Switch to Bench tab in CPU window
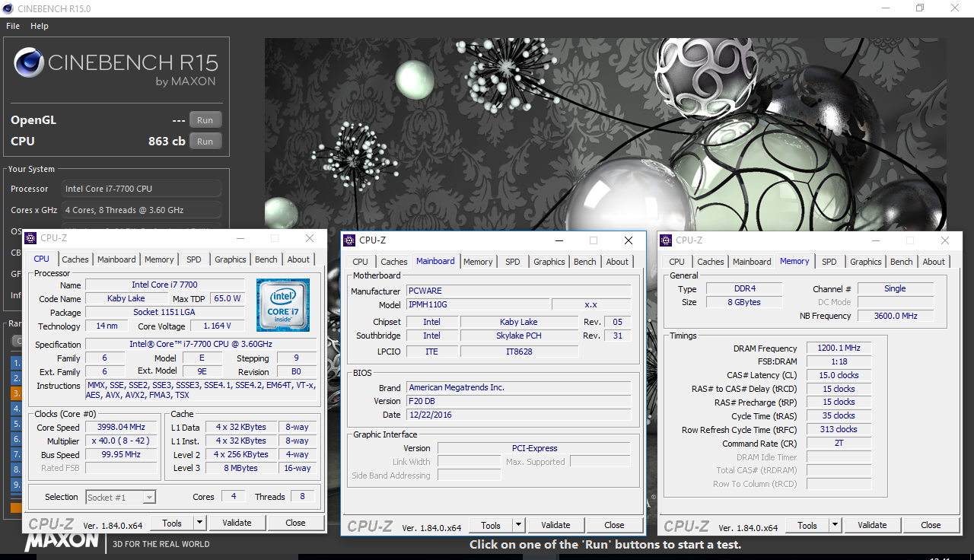Viewport: 974px width, 560px height. click(x=266, y=259)
